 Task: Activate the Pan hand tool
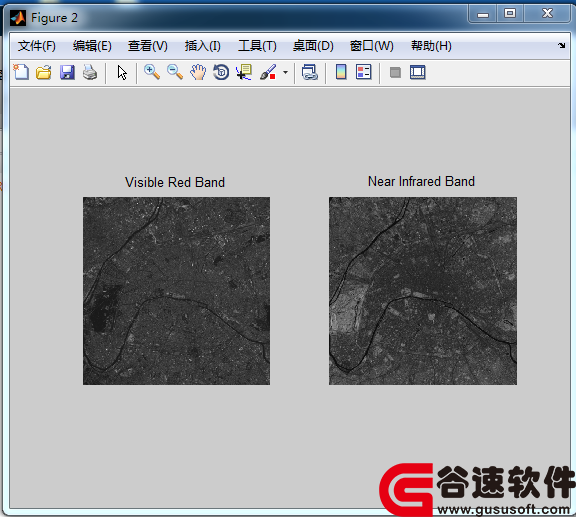click(x=198, y=72)
